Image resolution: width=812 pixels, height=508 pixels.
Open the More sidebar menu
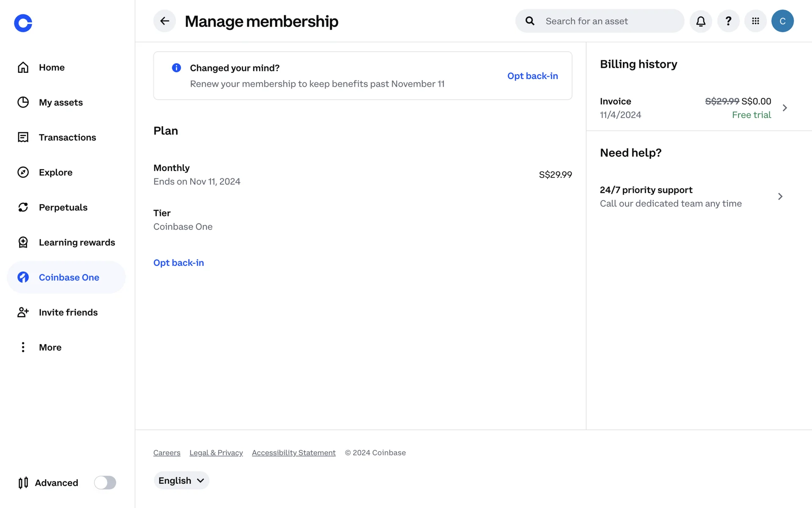pyautogui.click(x=50, y=347)
